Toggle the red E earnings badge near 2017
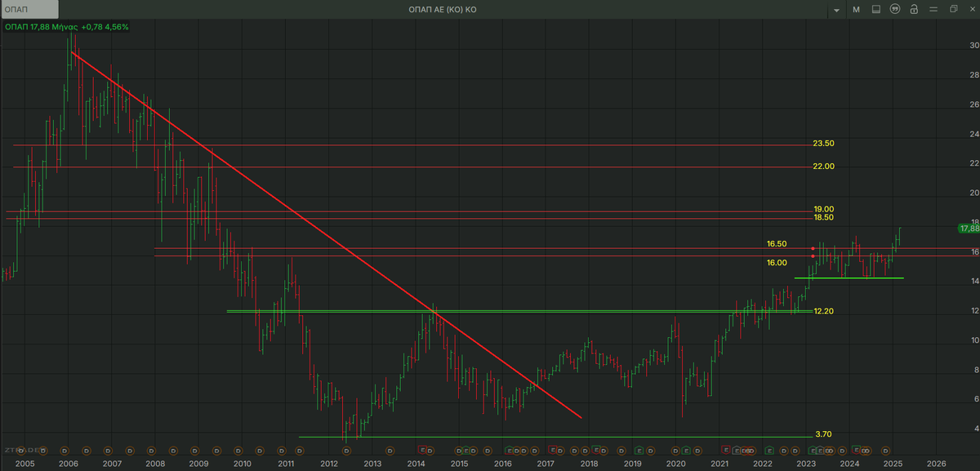 553,450
